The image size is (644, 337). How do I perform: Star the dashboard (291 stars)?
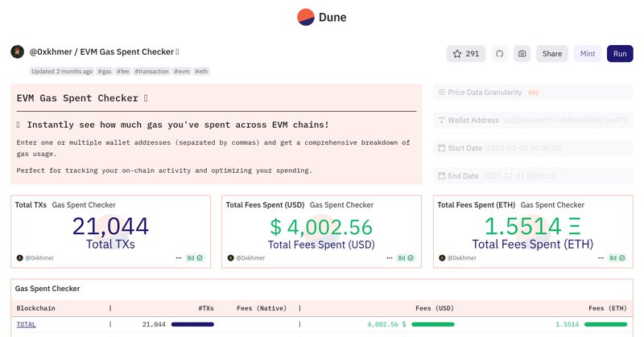pos(466,54)
